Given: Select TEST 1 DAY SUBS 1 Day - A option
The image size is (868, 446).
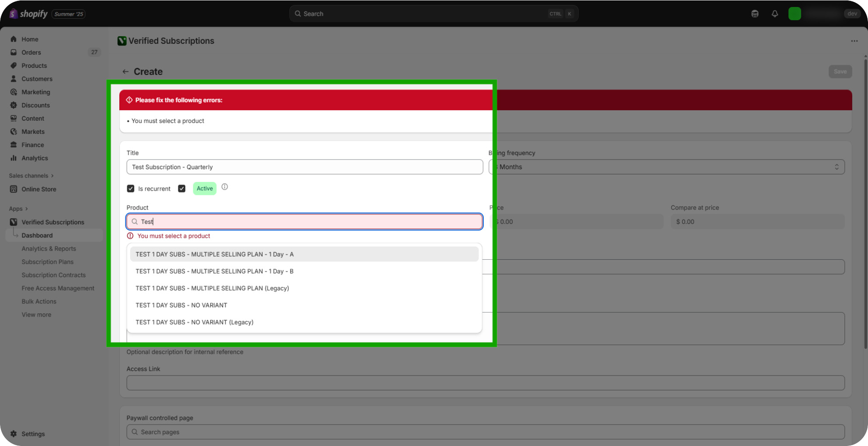Looking at the screenshot, I should (304, 254).
